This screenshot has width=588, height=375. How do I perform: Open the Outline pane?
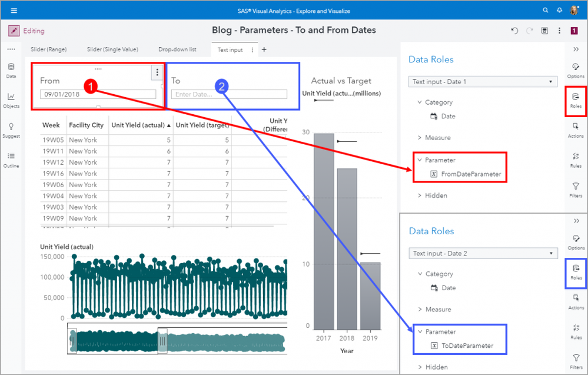pyautogui.click(x=11, y=159)
